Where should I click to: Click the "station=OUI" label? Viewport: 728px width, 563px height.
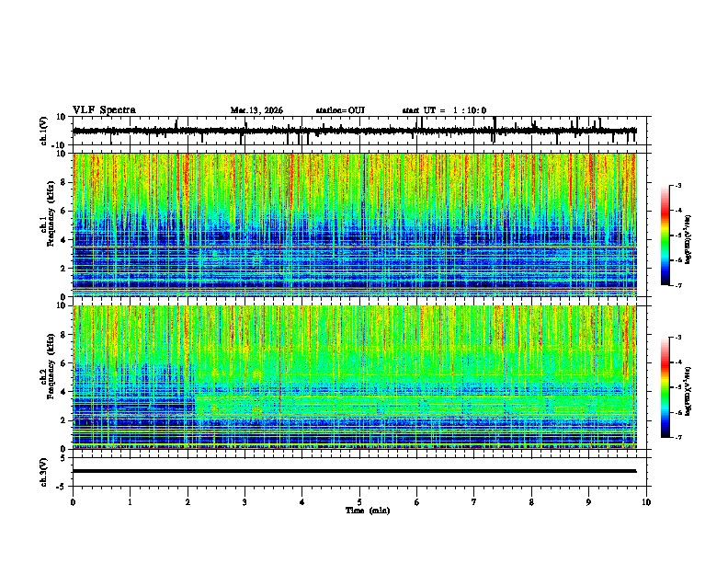[x=340, y=110]
